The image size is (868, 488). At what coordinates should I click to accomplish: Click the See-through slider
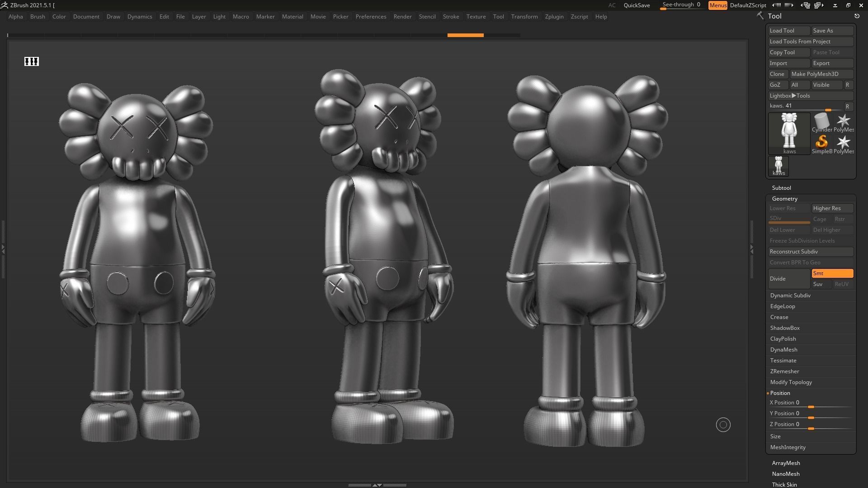pos(682,5)
